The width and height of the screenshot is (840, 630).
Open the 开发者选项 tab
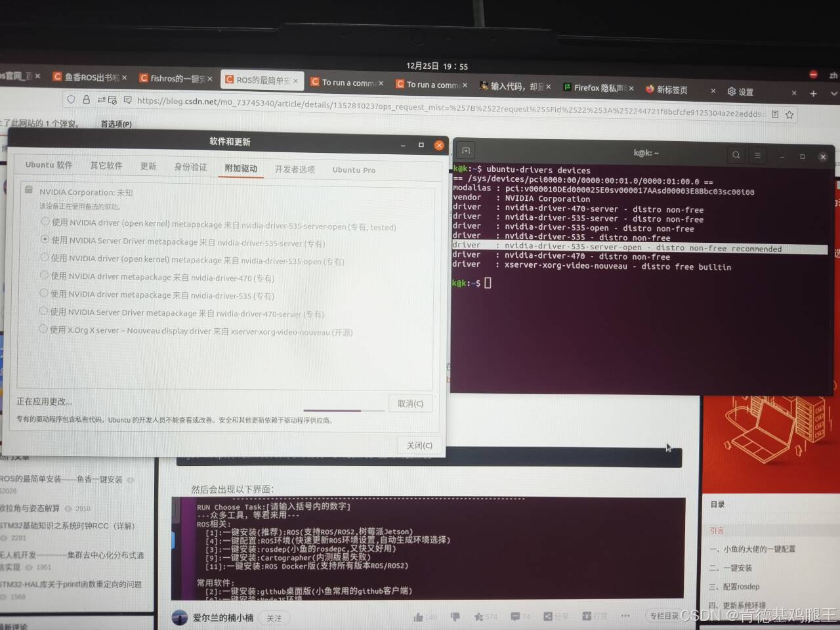coord(295,169)
